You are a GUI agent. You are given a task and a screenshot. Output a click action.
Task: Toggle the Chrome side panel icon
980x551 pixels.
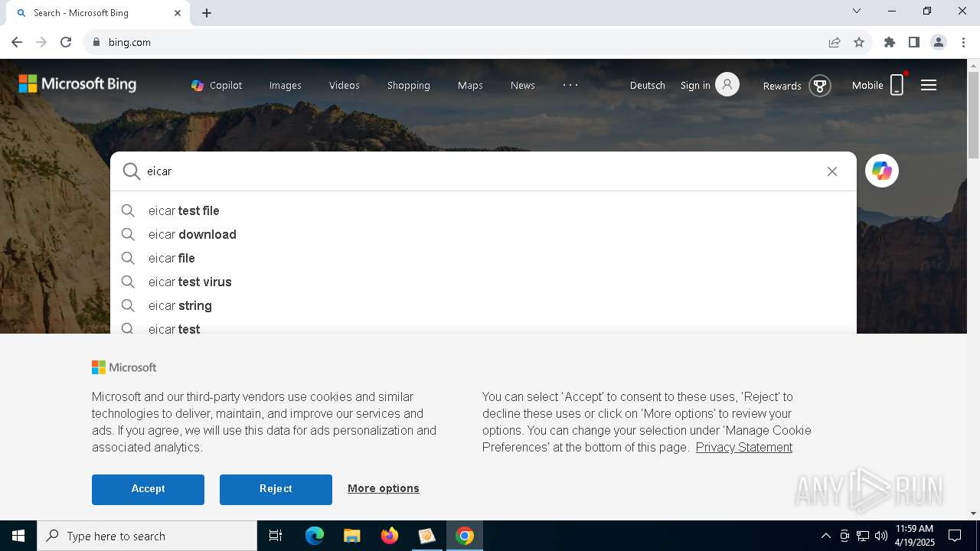914,42
